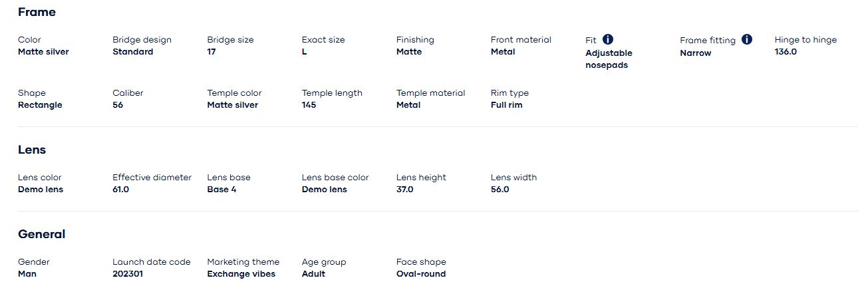This screenshot has width=868, height=290.
Task: Click the Rectangle shape value
Action: point(40,105)
